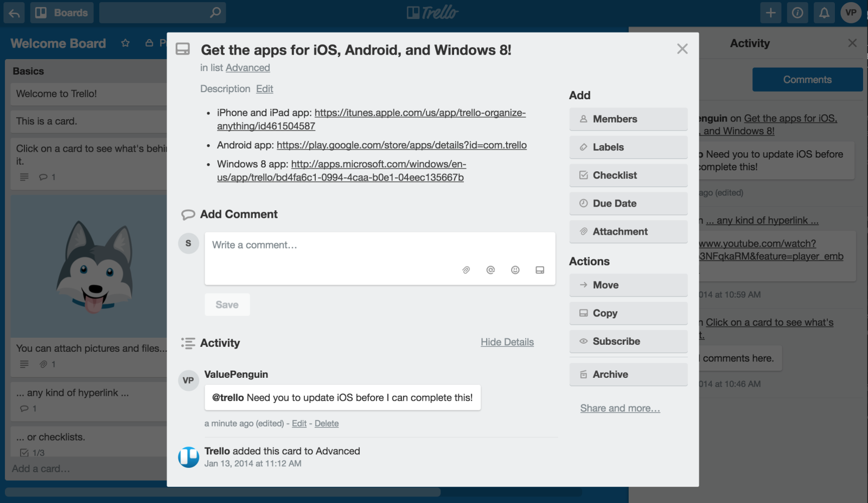Viewport: 868px width, 503px height.
Task: Click the Trello avatar in activity log
Action: (x=188, y=457)
